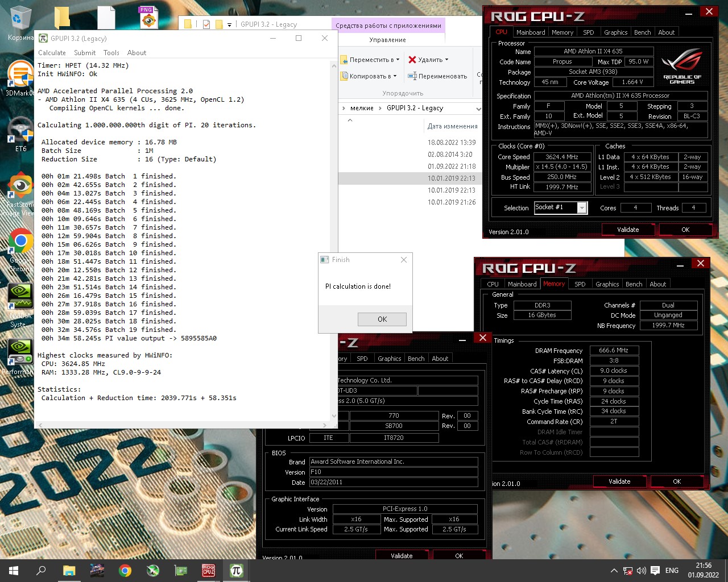Open taskbar Search magnifier

coord(41,571)
